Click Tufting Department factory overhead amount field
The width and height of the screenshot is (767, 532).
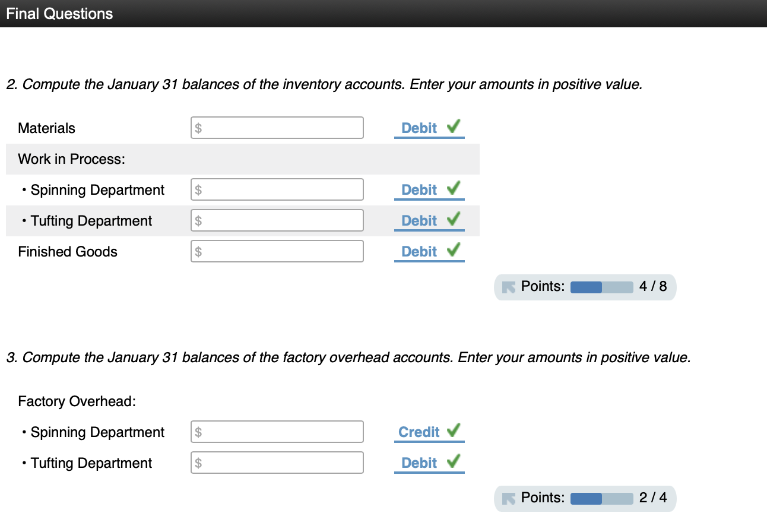click(277, 462)
